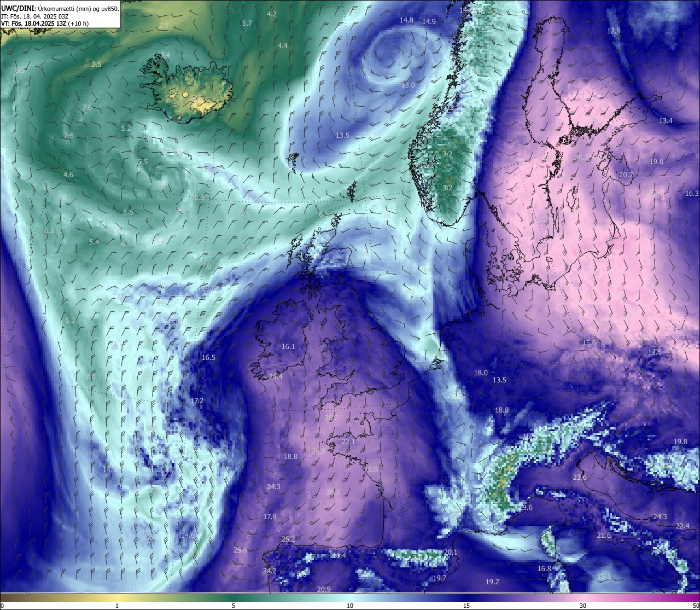Click the map value 21.6
The height and width of the screenshot is (610, 700).
[x=604, y=536]
